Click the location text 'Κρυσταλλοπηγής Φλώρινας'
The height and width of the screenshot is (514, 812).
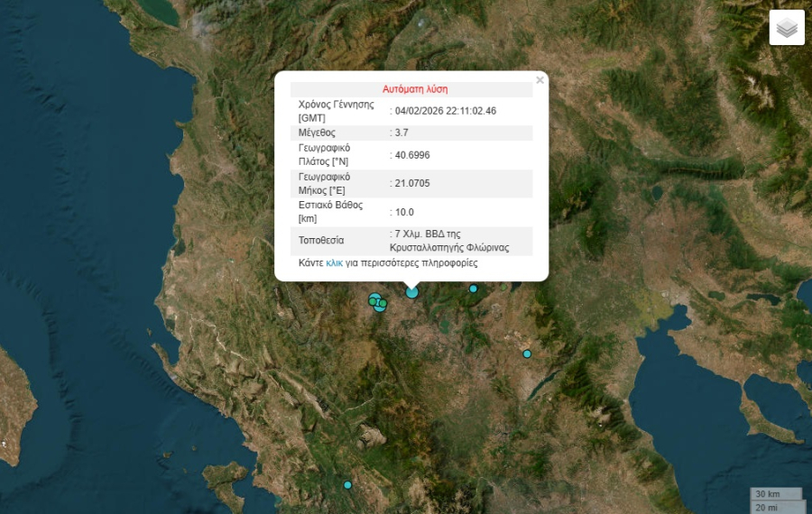coord(449,247)
